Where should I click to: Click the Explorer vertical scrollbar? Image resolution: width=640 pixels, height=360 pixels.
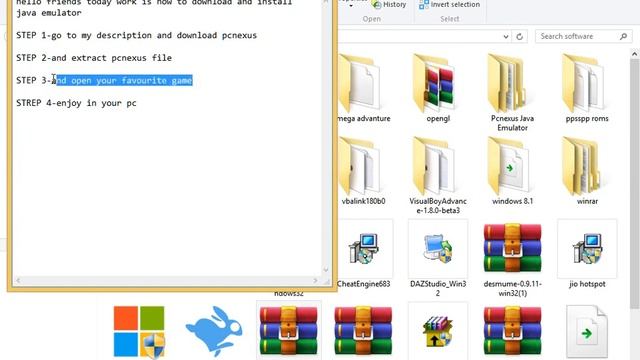634,184
